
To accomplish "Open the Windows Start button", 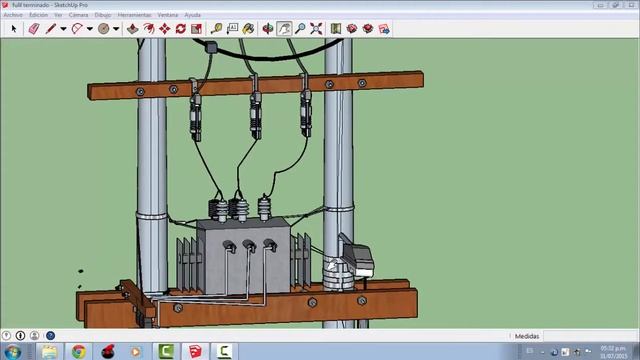I will coord(13,351).
